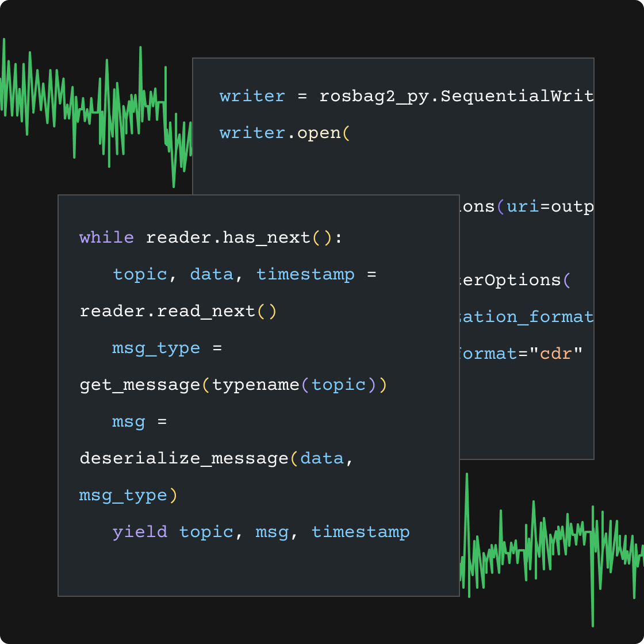Select the 'erOptions(' text fragment
Image resolution: width=644 pixels, height=644 pixels.
pos(516,281)
